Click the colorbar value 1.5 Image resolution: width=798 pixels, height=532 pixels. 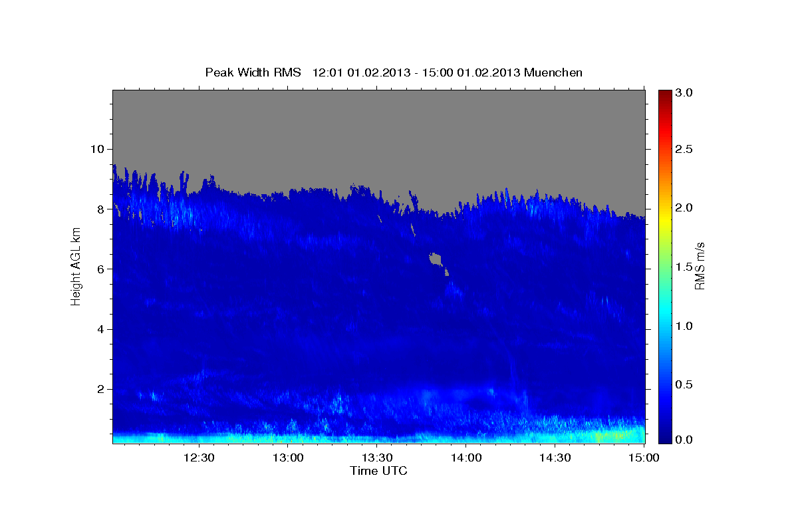[684, 267]
